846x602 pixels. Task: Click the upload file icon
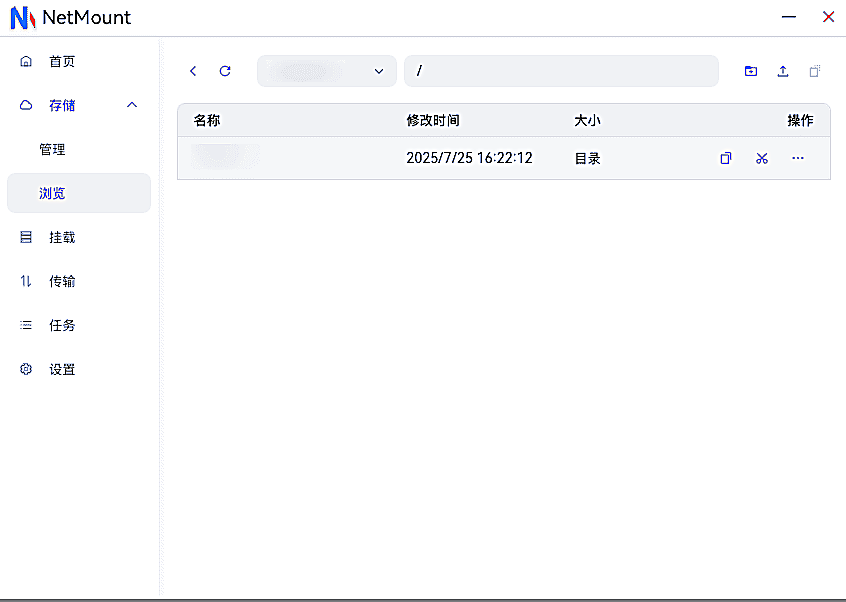(783, 71)
